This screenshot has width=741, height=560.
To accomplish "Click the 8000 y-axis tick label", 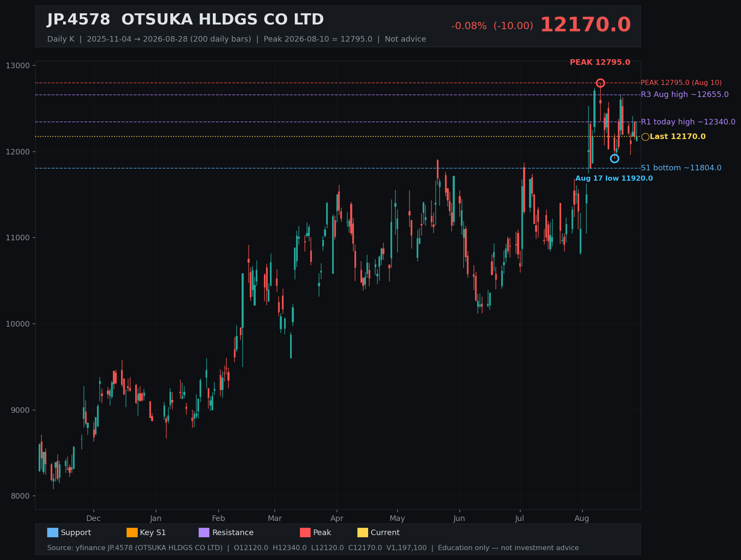I will point(20,496).
